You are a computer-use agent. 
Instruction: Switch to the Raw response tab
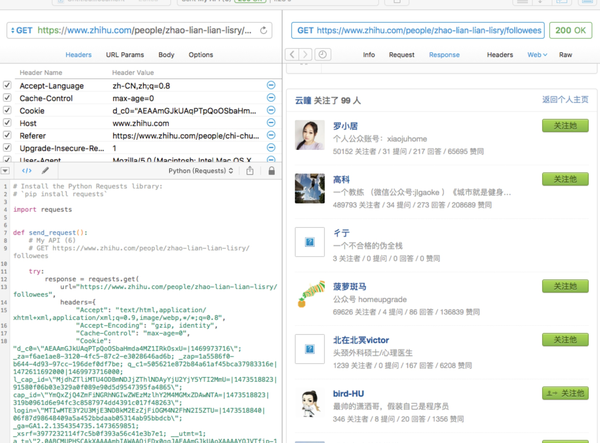tap(566, 55)
